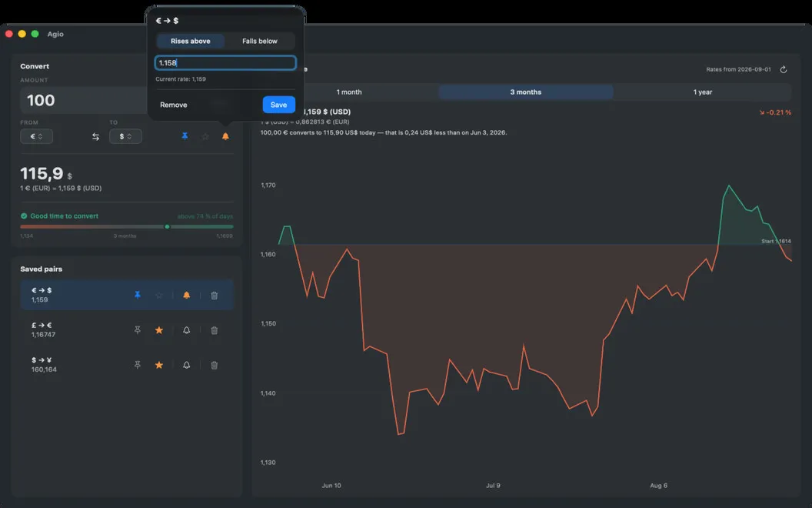The height and width of the screenshot is (508, 812).
Task: Remove the rate alert
Action: (x=174, y=105)
